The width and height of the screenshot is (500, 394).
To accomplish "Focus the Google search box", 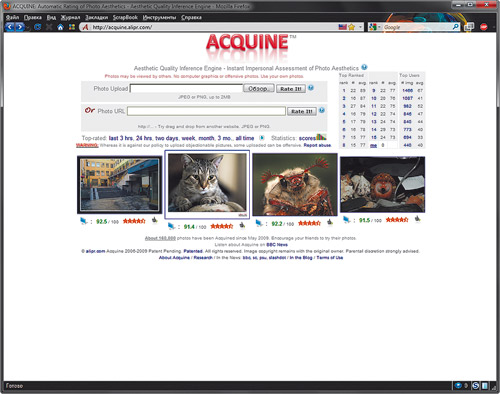I will pos(417,27).
